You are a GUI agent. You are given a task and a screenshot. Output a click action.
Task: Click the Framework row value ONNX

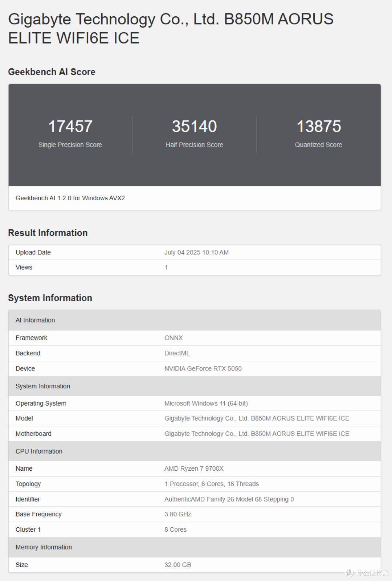tap(173, 338)
